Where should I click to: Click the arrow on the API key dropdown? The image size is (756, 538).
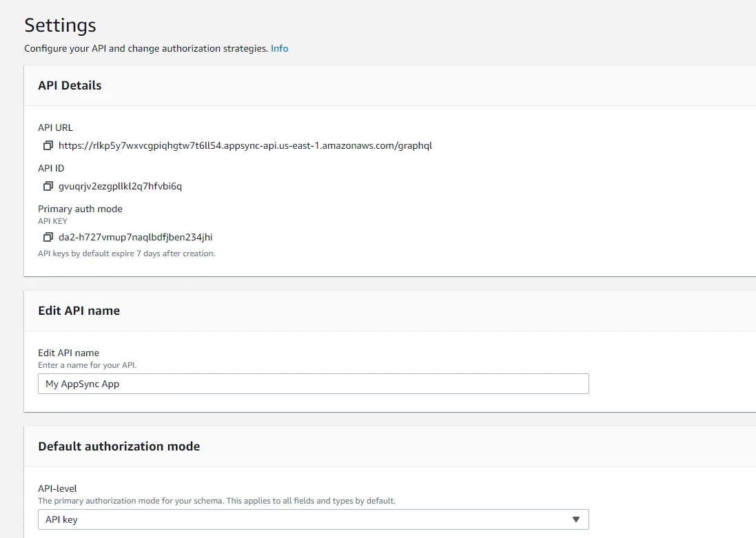pyautogui.click(x=576, y=519)
